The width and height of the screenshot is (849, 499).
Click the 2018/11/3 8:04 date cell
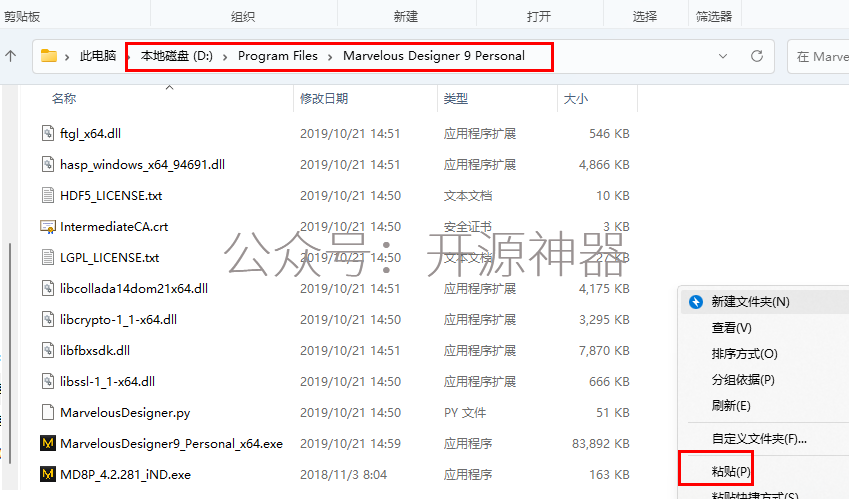[x=343, y=475]
